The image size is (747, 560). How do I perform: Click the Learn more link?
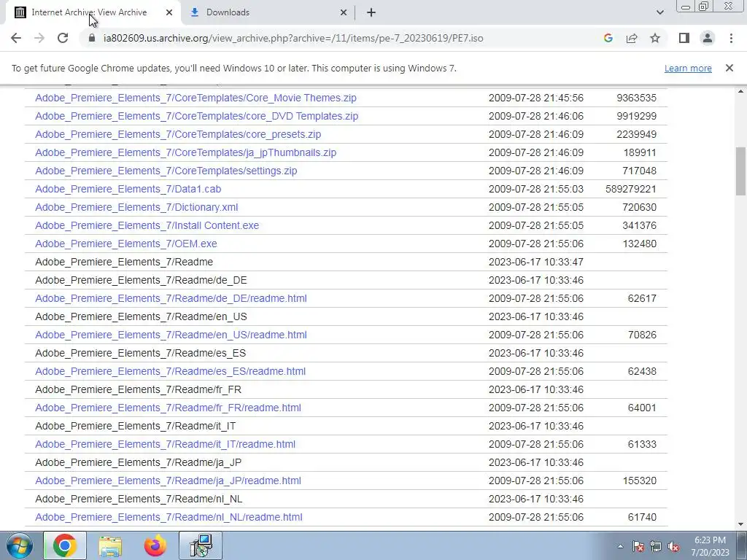[688, 68]
